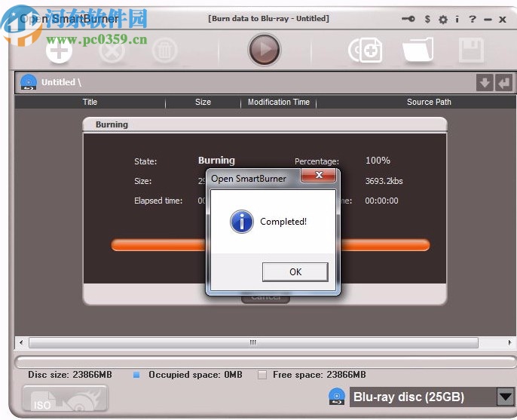This screenshot has height=420, width=517.
Task: Click OK in the Completed dialog
Action: [x=295, y=272]
